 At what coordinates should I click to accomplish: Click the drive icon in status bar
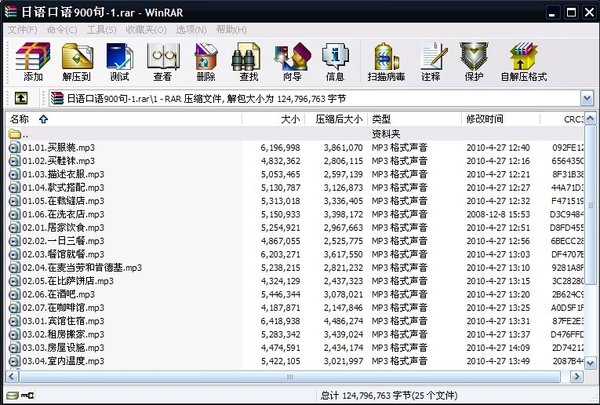[12, 395]
